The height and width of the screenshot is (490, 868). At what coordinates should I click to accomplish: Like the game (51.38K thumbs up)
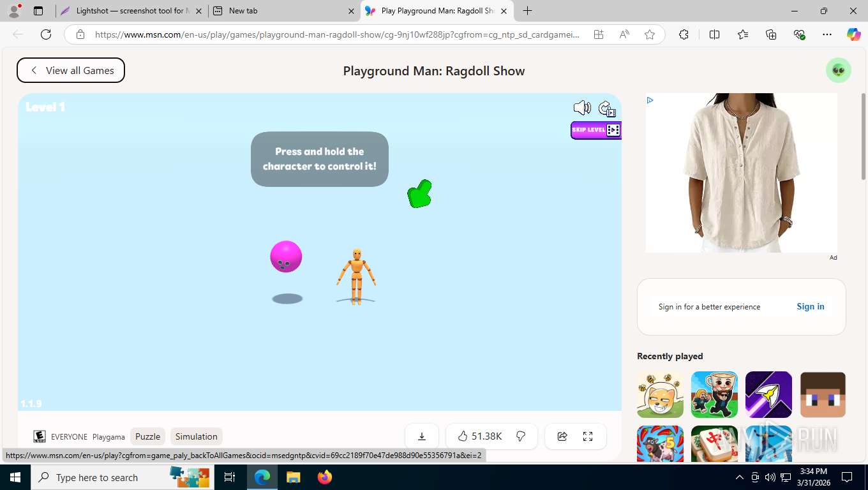479,436
